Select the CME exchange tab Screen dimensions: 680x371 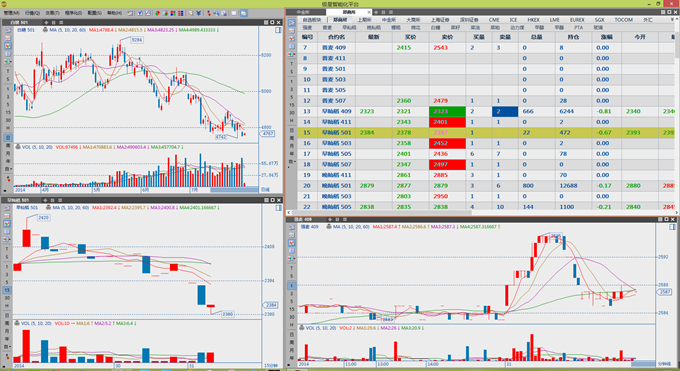coord(494,20)
